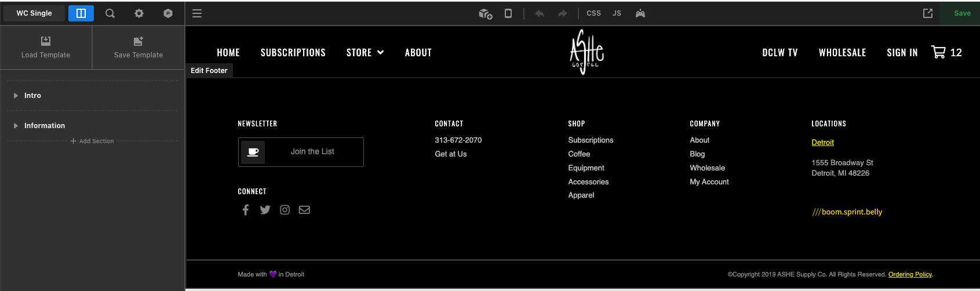The width and height of the screenshot is (980, 291).
Task: Open the STORE dropdown menu
Action: coord(365,53)
